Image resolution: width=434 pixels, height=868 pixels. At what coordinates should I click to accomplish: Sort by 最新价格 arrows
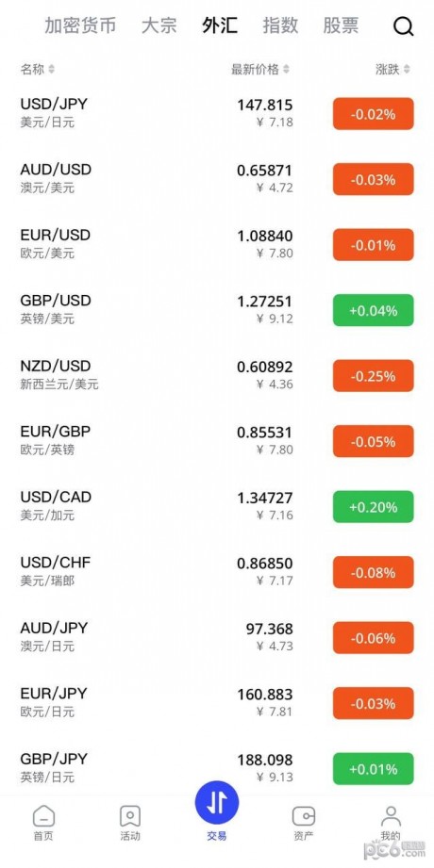286,69
